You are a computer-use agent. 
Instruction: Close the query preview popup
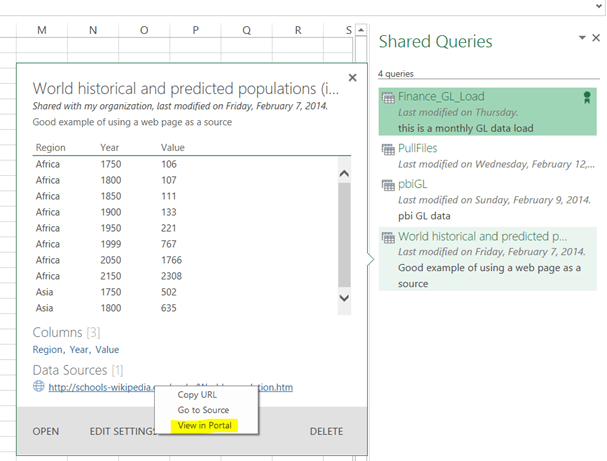(x=351, y=78)
